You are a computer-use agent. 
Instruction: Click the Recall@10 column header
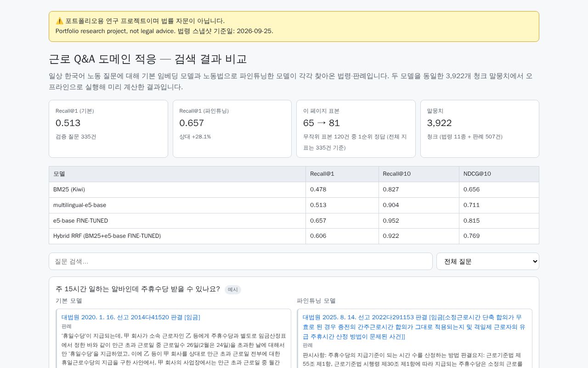click(x=419, y=174)
